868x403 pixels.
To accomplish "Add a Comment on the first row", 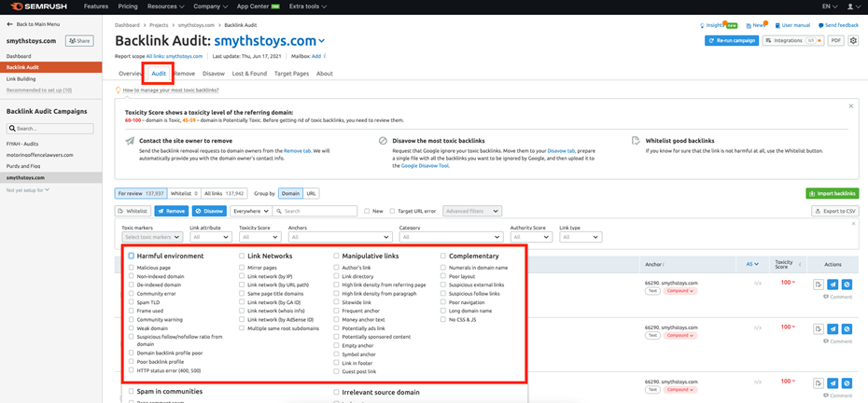I will (837, 297).
